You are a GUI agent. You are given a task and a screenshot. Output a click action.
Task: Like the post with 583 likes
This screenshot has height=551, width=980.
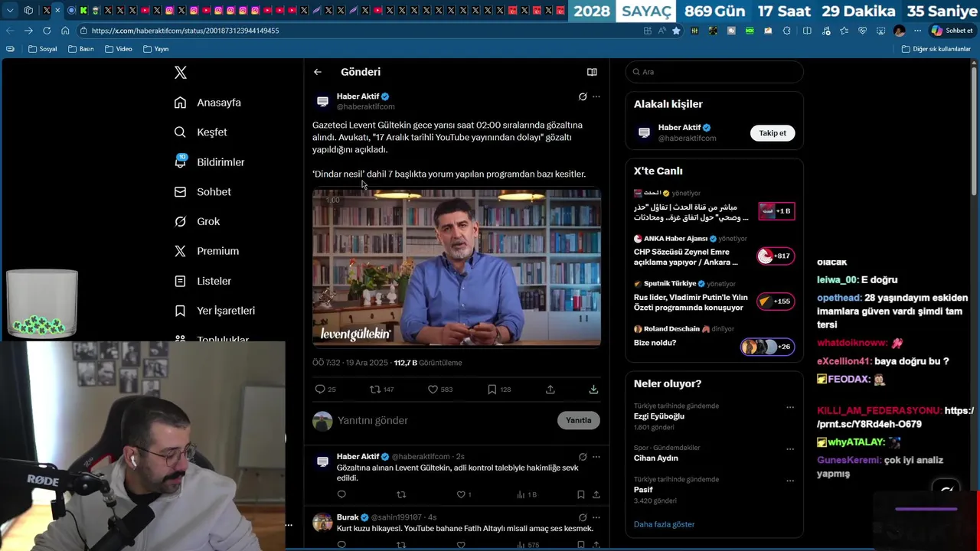[440, 390]
